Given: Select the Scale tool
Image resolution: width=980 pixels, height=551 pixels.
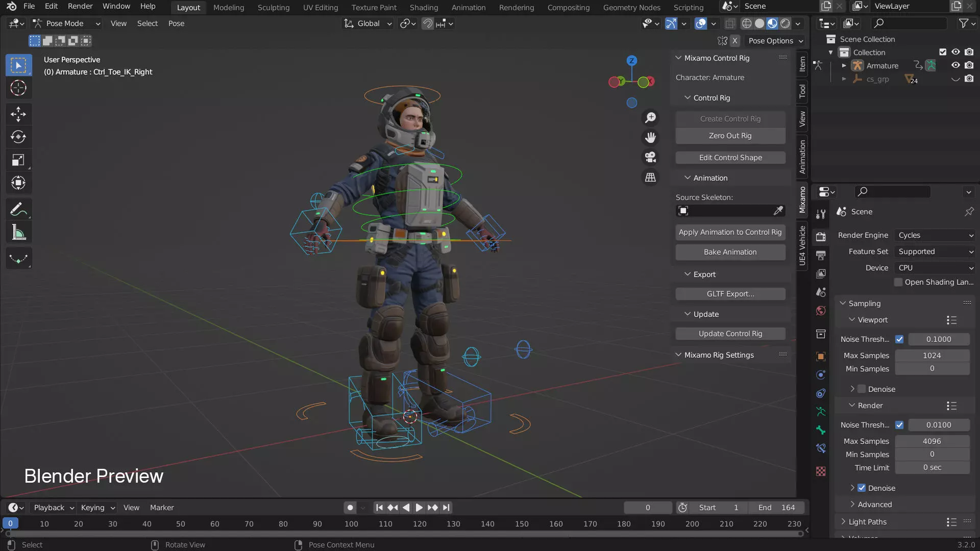Looking at the screenshot, I should coord(18,160).
